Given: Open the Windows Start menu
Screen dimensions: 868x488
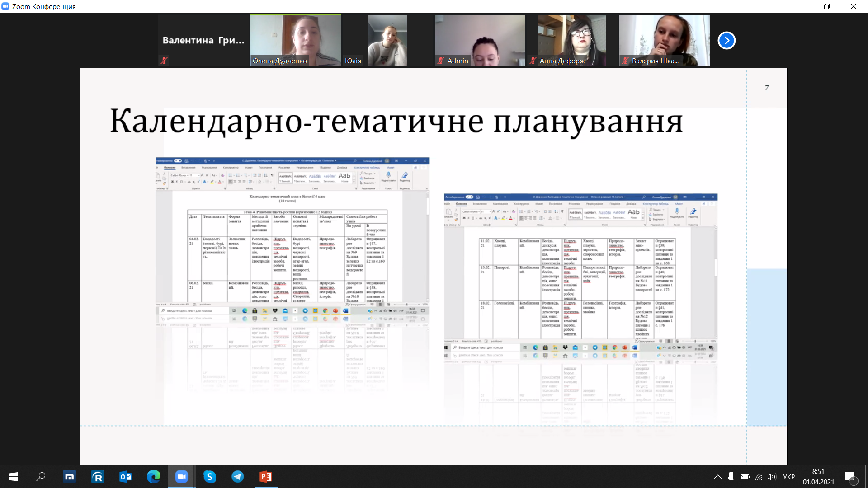Looking at the screenshot, I should 14,477.
